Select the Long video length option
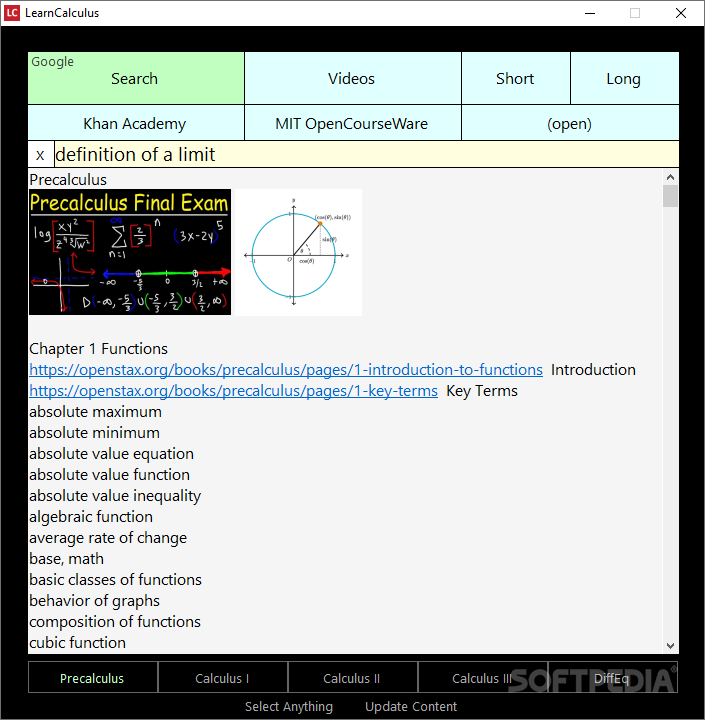 [x=624, y=78]
